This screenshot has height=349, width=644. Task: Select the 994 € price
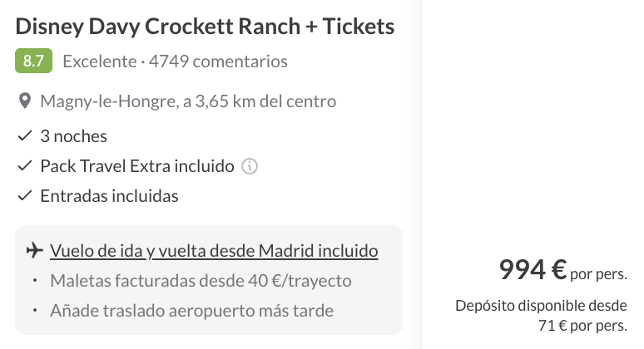pyautogui.click(x=533, y=269)
